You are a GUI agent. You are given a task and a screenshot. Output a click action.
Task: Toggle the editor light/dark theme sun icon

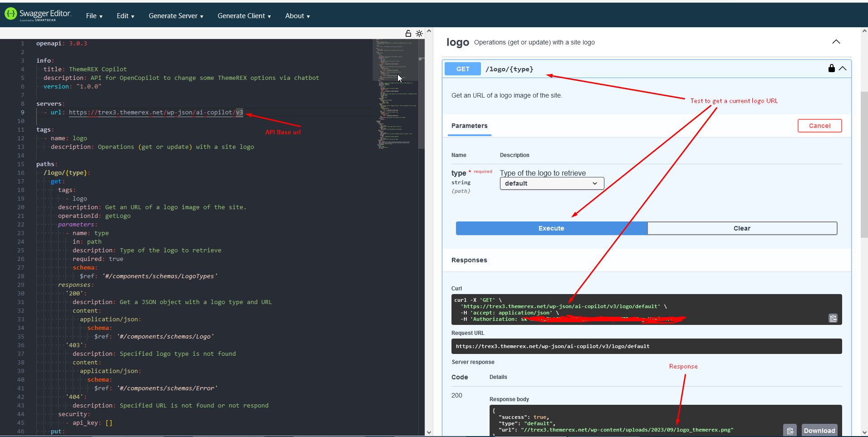[x=419, y=34]
